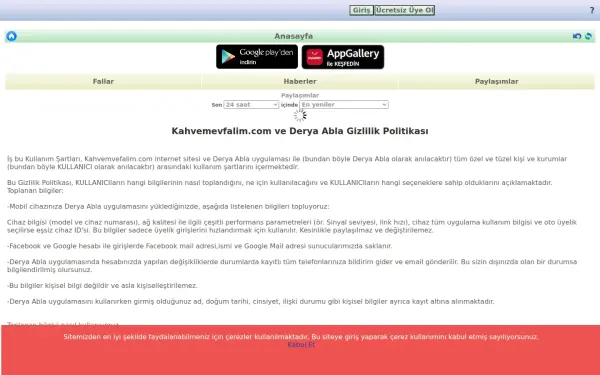
Task: Click the small Paylaşımlar label above filters
Action: pos(300,95)
